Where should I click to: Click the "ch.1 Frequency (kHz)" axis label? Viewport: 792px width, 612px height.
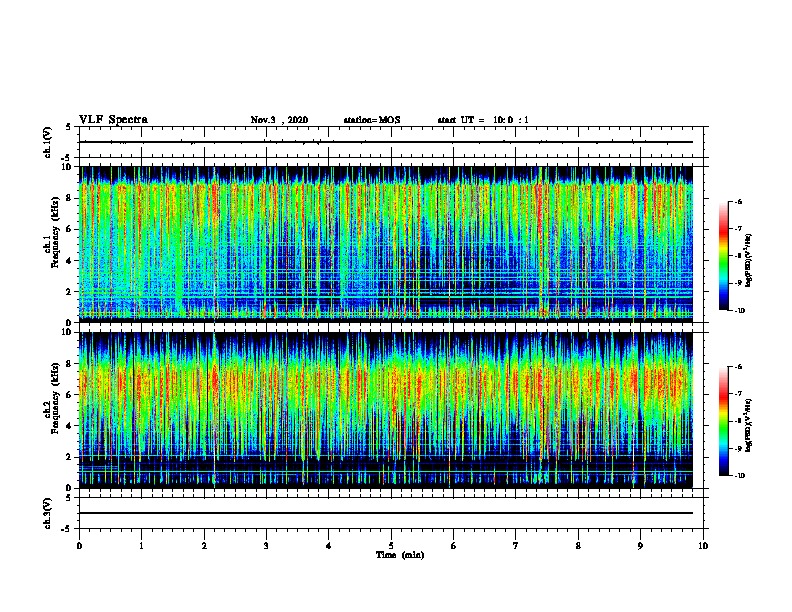(x=52, y=233)
